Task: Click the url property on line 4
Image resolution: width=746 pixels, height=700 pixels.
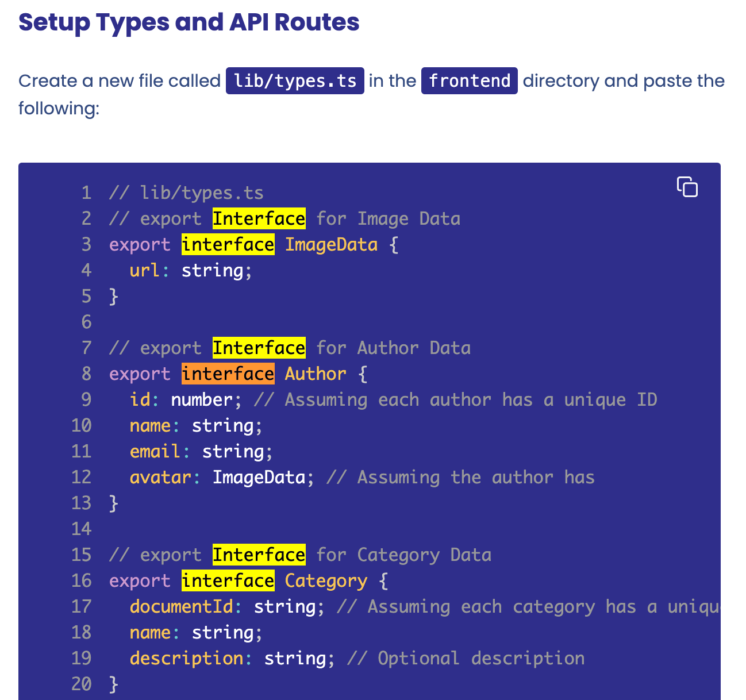Action: coord(145,270)
